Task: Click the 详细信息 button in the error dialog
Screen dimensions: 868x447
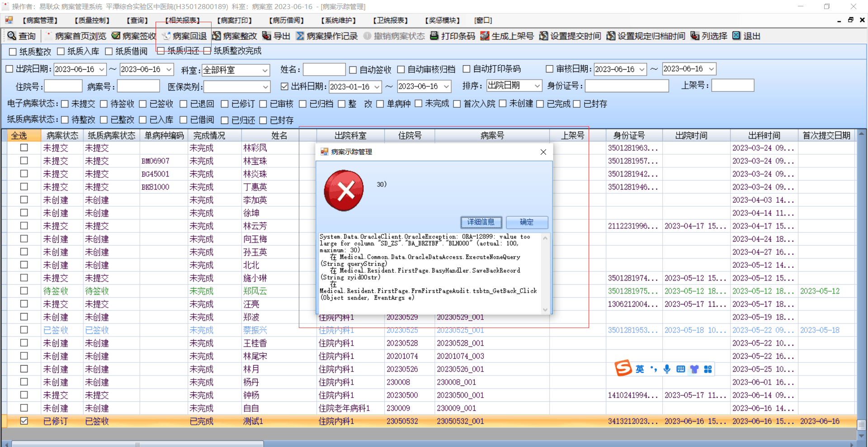Action: pyautogui.click(x=481, y=222)
